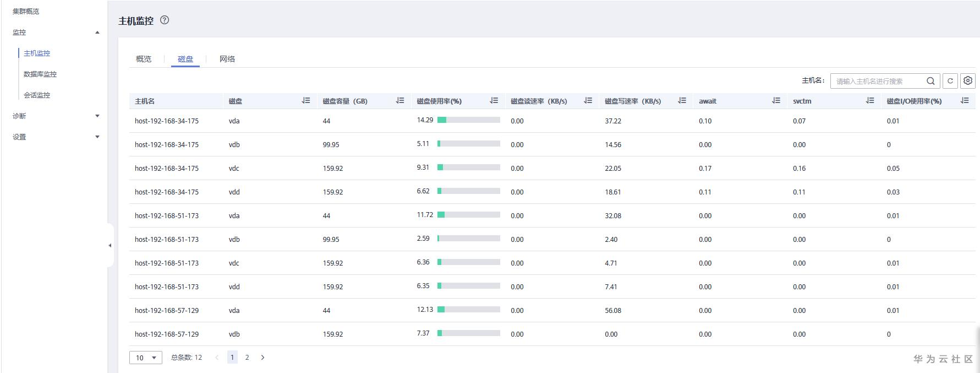Switch to the 概览 tab
Screen dimensions: 980x373
coord(144,59)
